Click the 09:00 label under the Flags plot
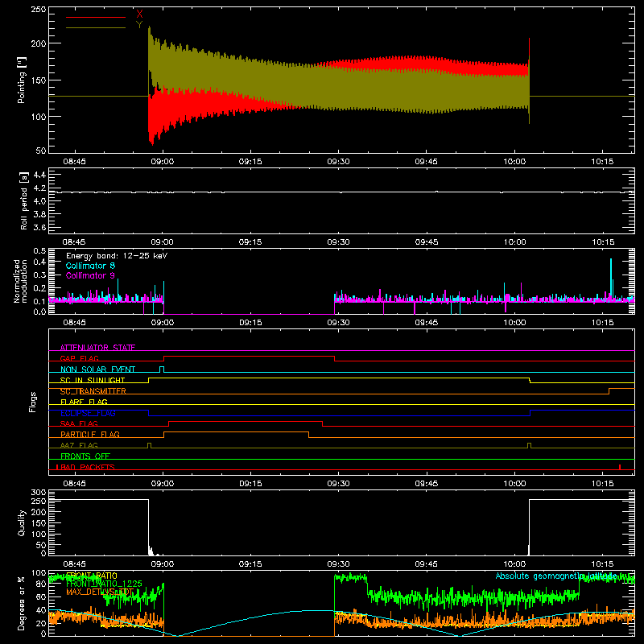Viewport: 644px width, 644px height. click(x=163, y=484)
